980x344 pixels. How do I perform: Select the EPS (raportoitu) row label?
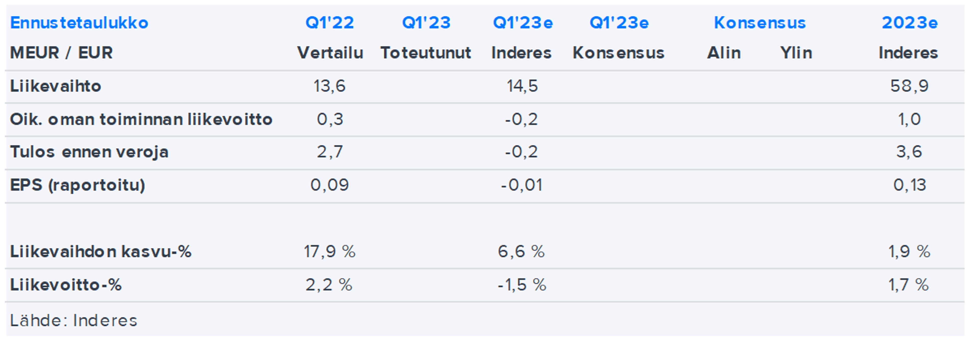point(78,185)
